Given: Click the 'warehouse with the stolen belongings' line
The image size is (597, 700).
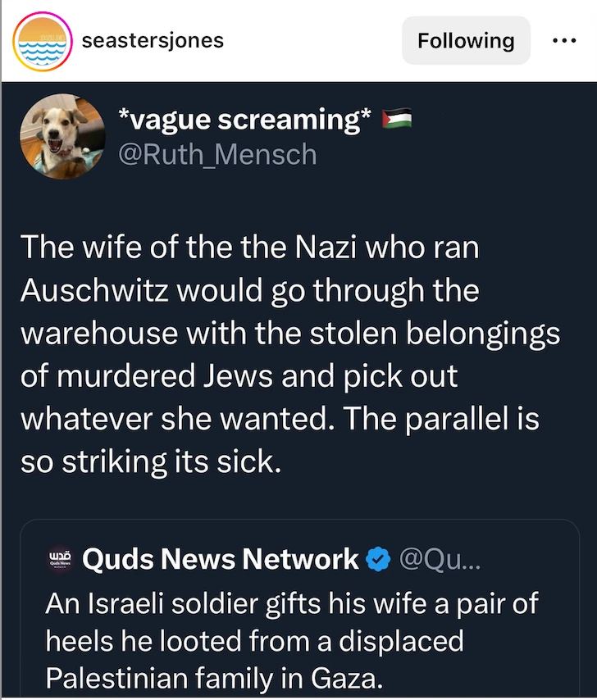Looking at the screenshot, I should (x=289, y=333).
